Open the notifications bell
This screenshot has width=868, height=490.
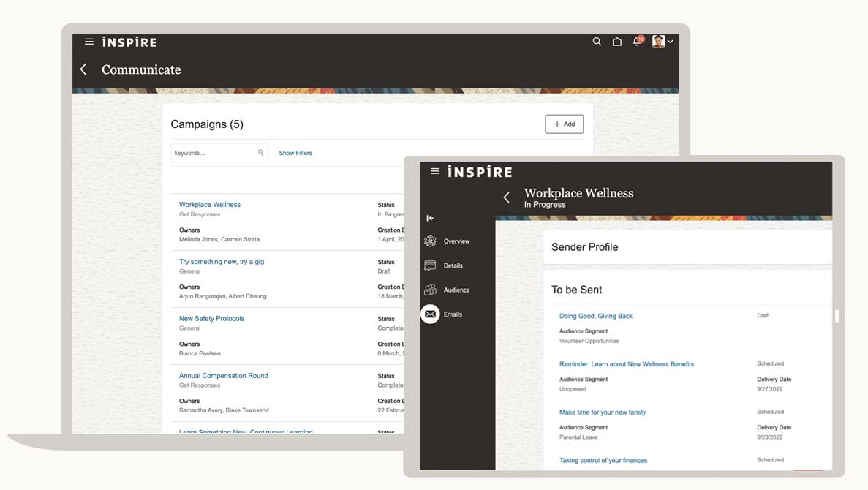pyautogui.click(x=637, y=42)
